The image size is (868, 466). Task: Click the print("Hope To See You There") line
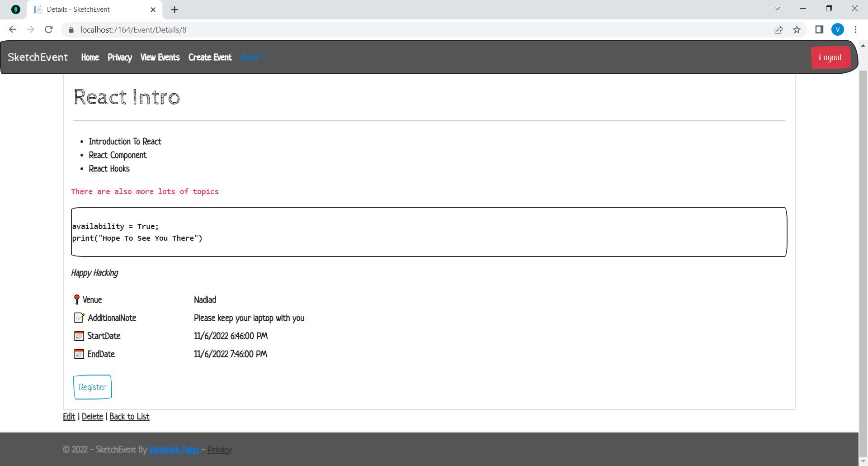[137, 238]
